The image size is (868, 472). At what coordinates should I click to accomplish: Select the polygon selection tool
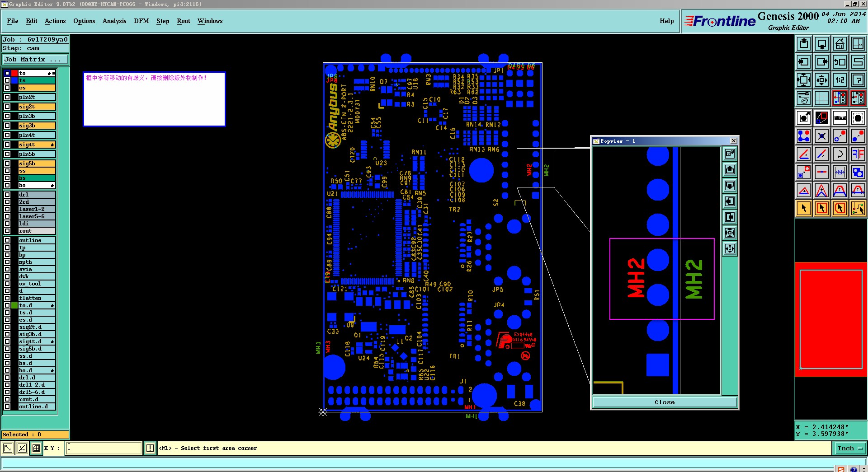(840, 208)
